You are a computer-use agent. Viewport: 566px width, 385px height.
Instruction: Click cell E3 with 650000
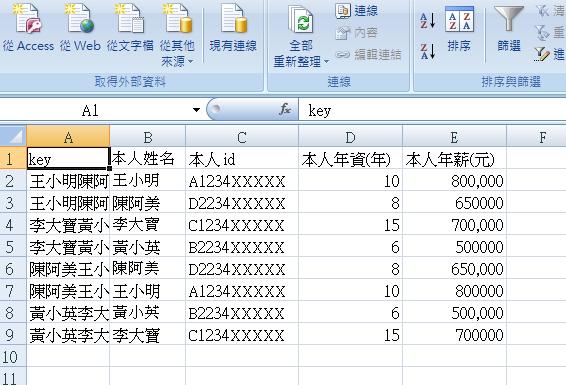point(454,202)
